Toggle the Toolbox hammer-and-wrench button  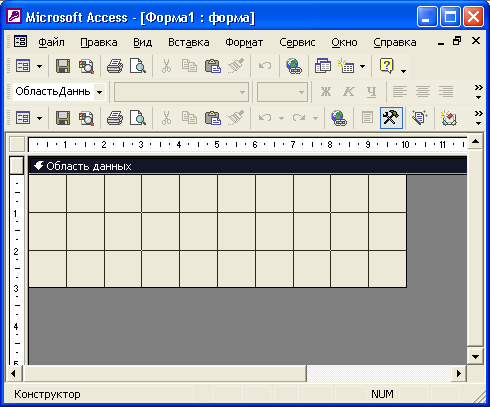[391, 118]
